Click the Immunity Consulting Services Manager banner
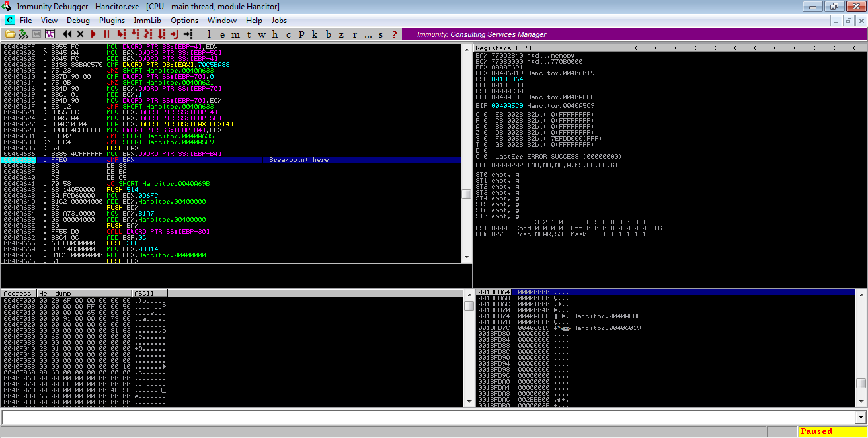 634,34
